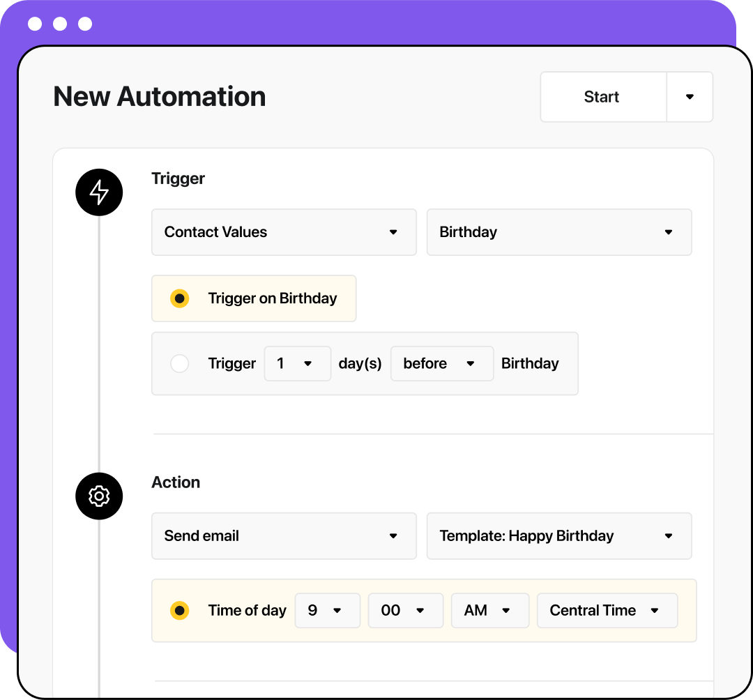Choose a different template than Happy Birthday

[x=559, y=535]
